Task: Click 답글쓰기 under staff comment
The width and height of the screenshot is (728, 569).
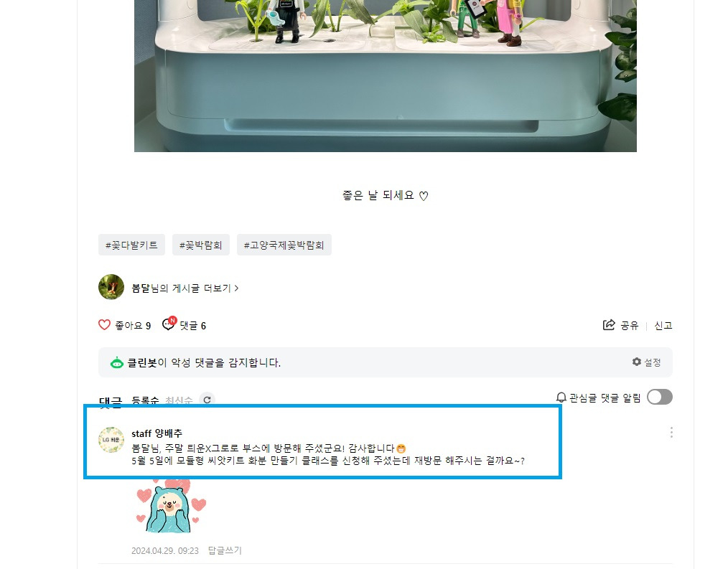Action: [x=225, y=550]
